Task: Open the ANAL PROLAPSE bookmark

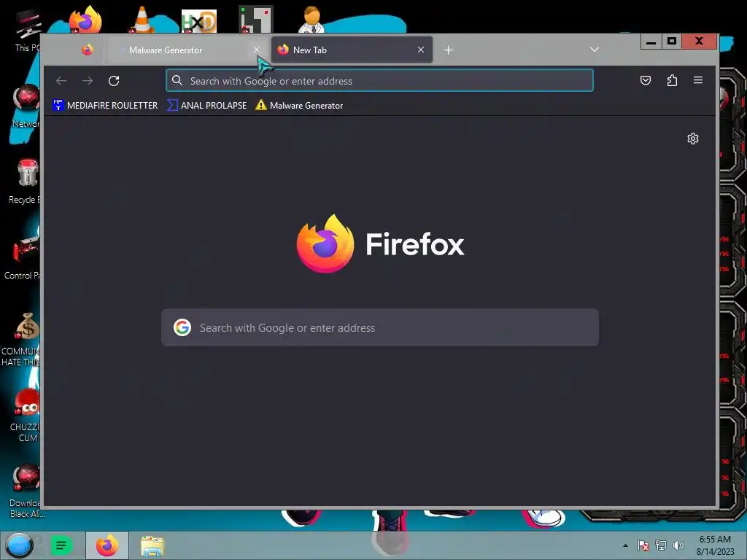Action: (206, 105)
